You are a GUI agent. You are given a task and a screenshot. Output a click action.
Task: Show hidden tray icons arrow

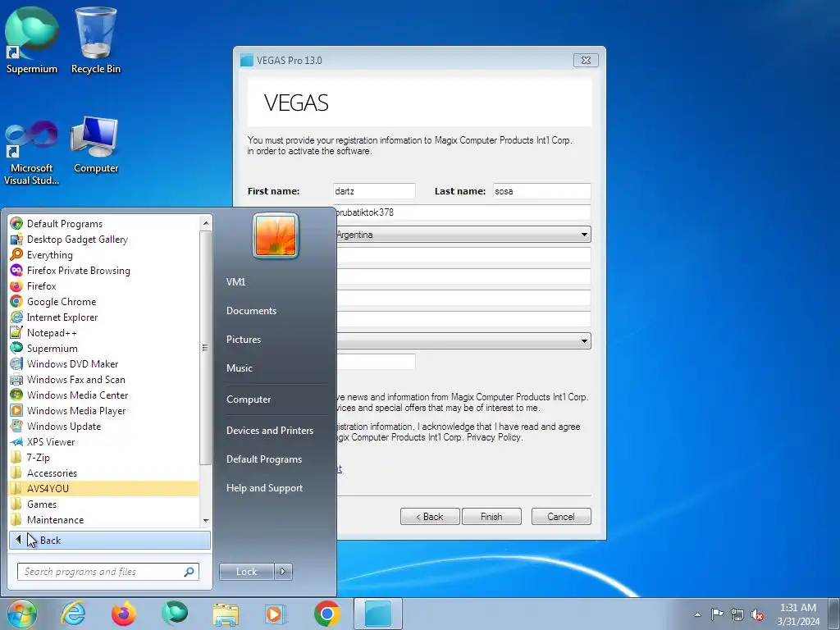pyautogui.click(x=697, y=614)
